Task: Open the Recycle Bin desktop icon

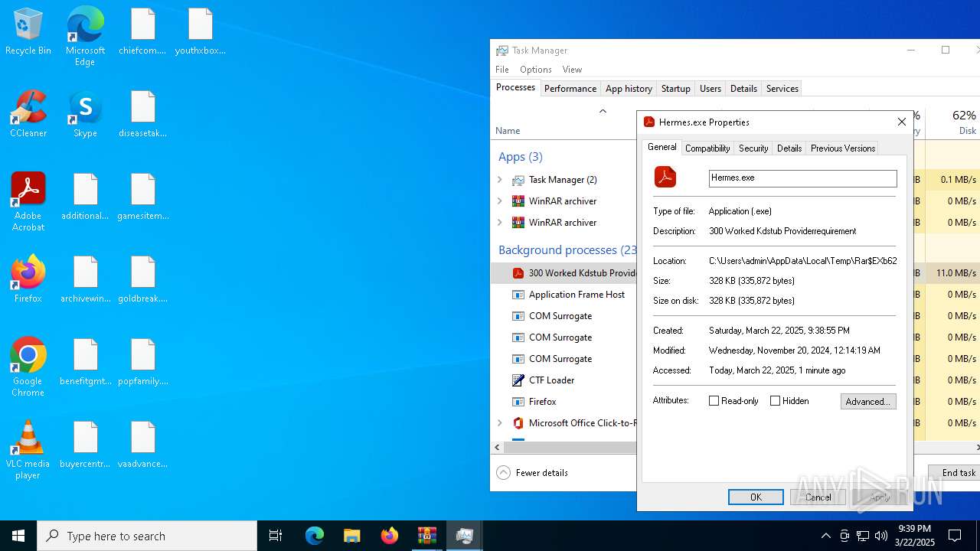Action: (28, 32)
